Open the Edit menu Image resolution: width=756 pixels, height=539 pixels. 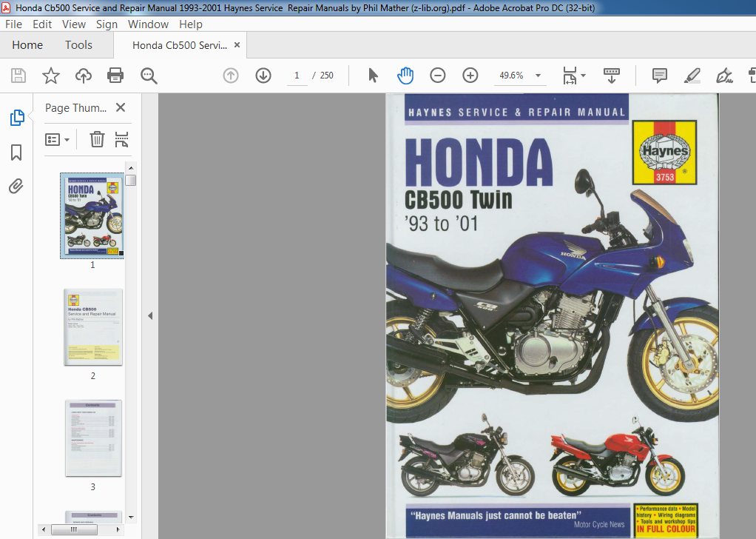pos(42,24)
